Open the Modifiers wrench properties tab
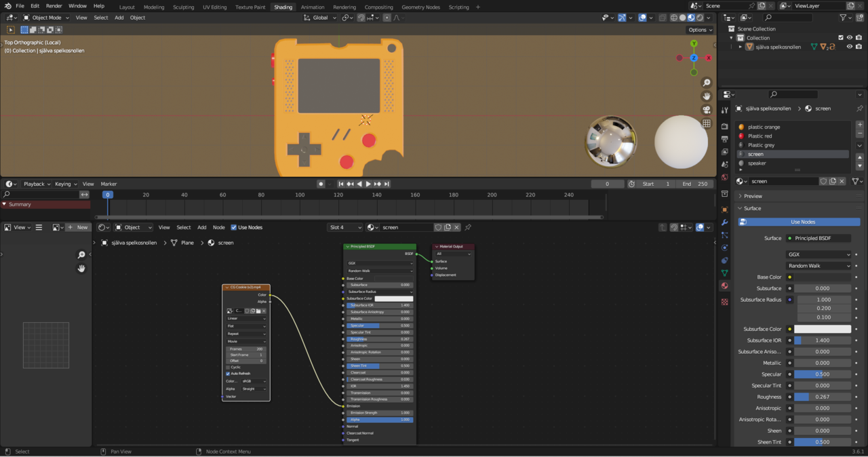Image resolution: width=868 pixels, height=457 pixels. pyautogui.click(x=724, y=222)
